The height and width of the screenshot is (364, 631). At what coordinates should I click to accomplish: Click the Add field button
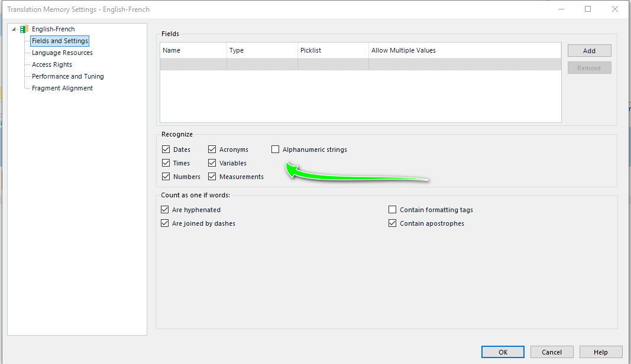pos(589,51)
